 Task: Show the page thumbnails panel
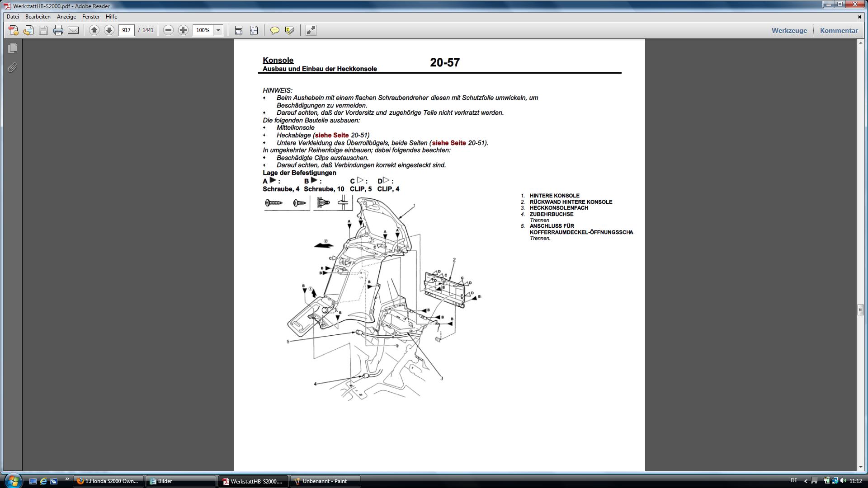coord(12,48)
